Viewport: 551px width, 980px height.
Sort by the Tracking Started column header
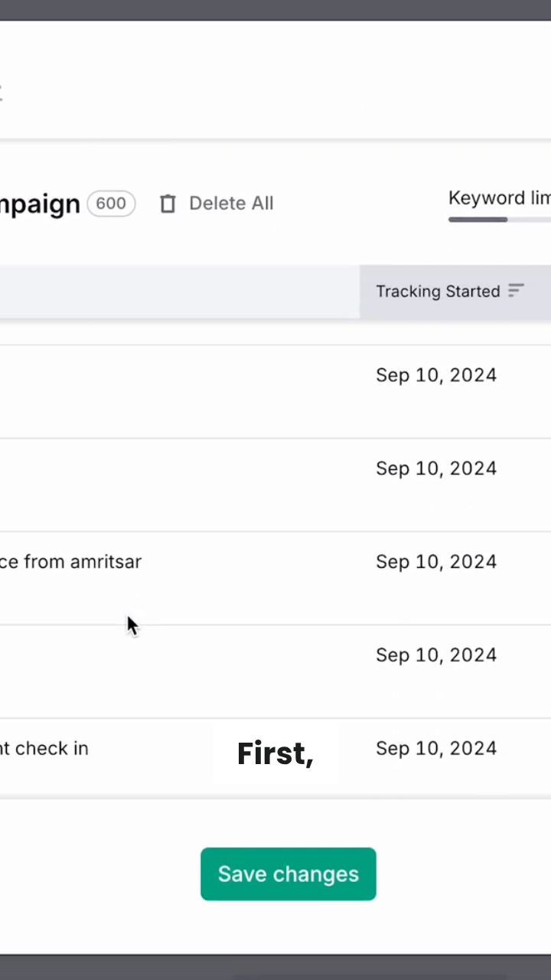(x=438, y=291)
